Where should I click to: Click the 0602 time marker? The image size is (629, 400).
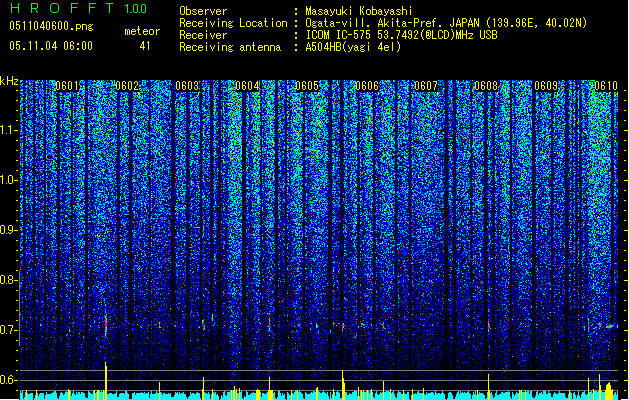click(x=127, y=86)
